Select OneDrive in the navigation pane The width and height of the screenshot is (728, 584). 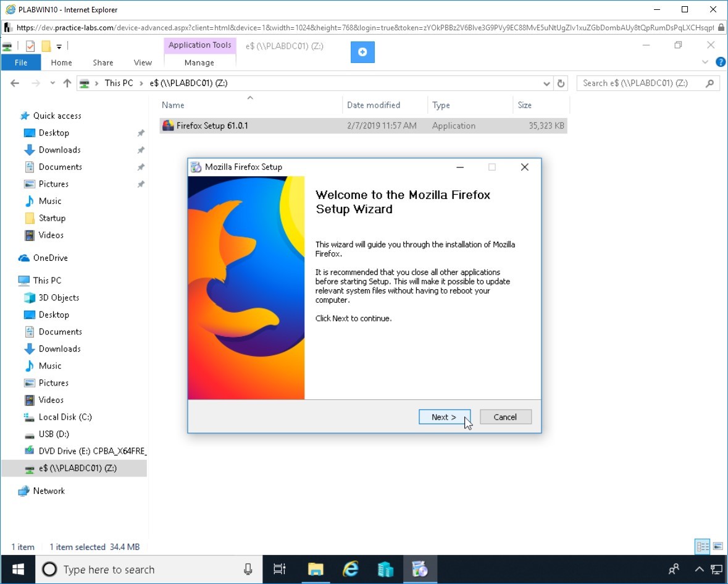point(50,258)
